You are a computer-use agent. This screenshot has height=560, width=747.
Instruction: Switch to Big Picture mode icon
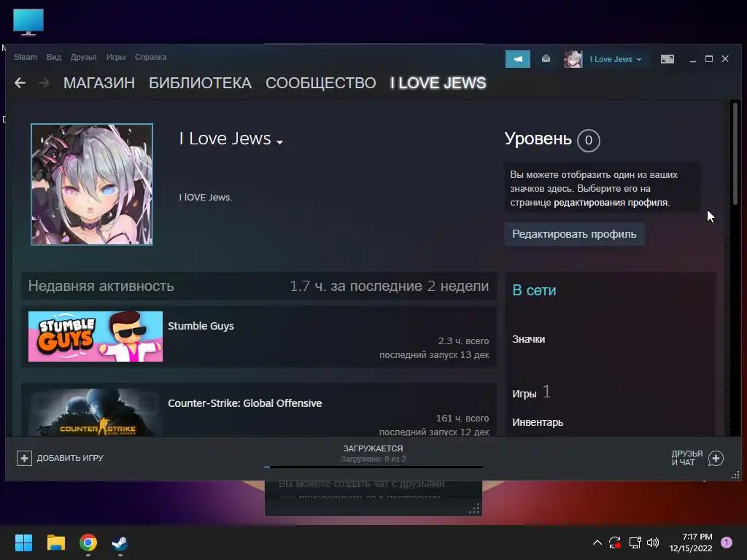(667, 59)
